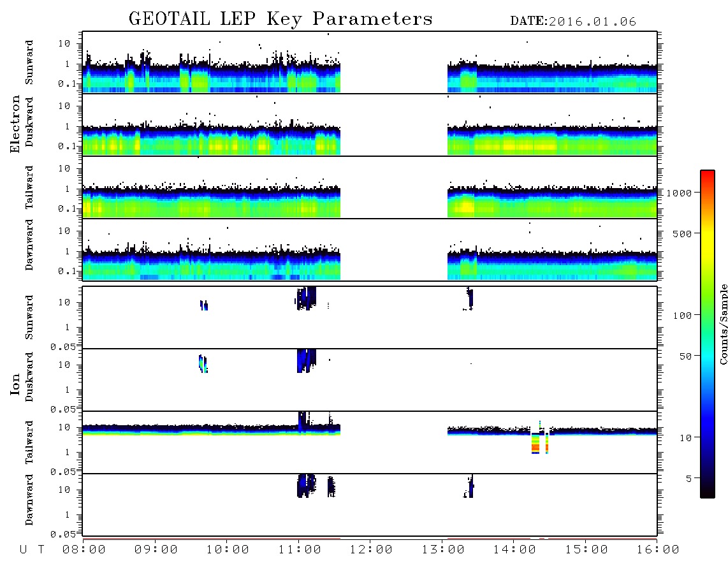The height and width of the screenshot is (561, 728).
Task: Click the Ion Dawnward 0.05 axis tick label
Action: point(63,534)
